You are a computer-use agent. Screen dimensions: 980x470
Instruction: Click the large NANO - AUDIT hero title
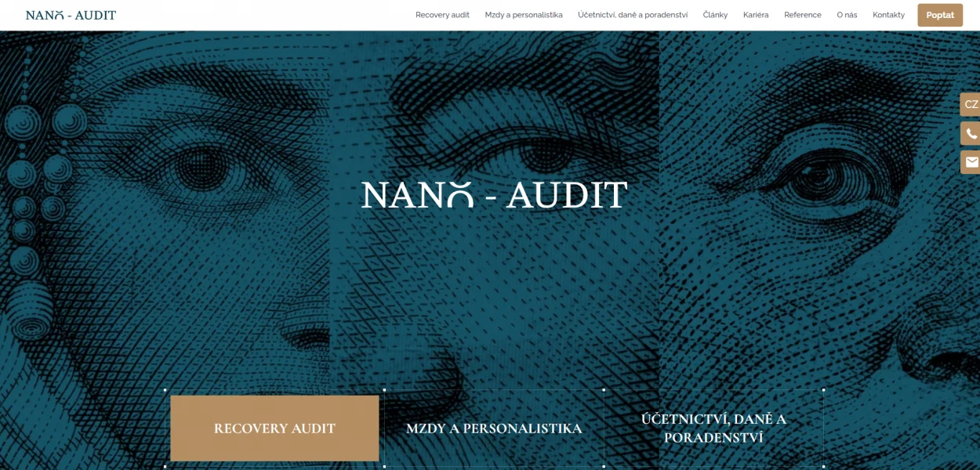click(494, 195)
